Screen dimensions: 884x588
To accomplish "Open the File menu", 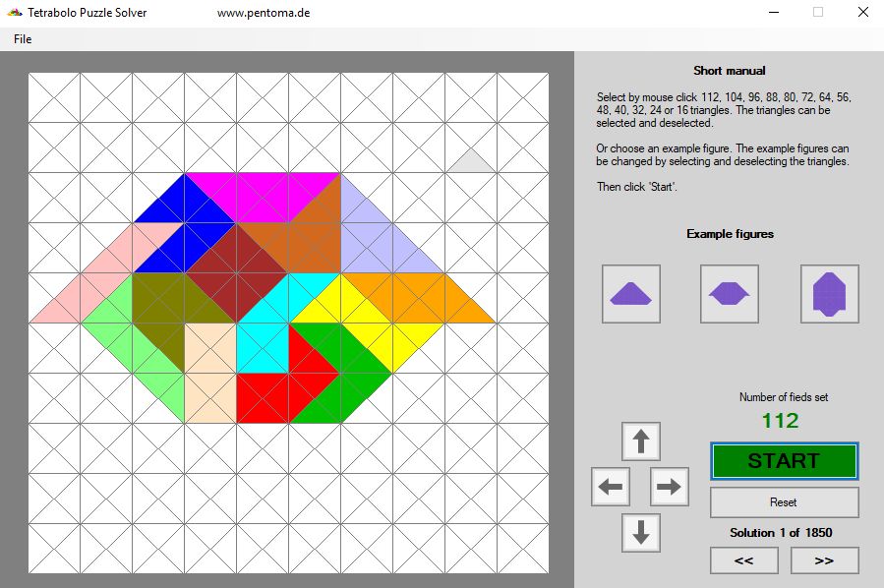I will click(x=23, y=39).
